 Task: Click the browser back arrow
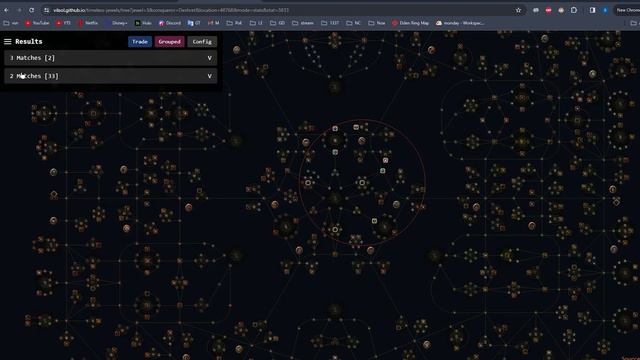coord(7,10)
